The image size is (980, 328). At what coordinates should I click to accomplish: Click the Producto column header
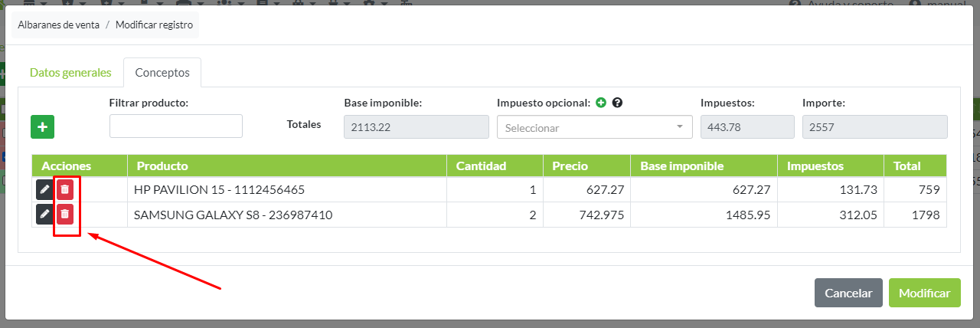162,166
